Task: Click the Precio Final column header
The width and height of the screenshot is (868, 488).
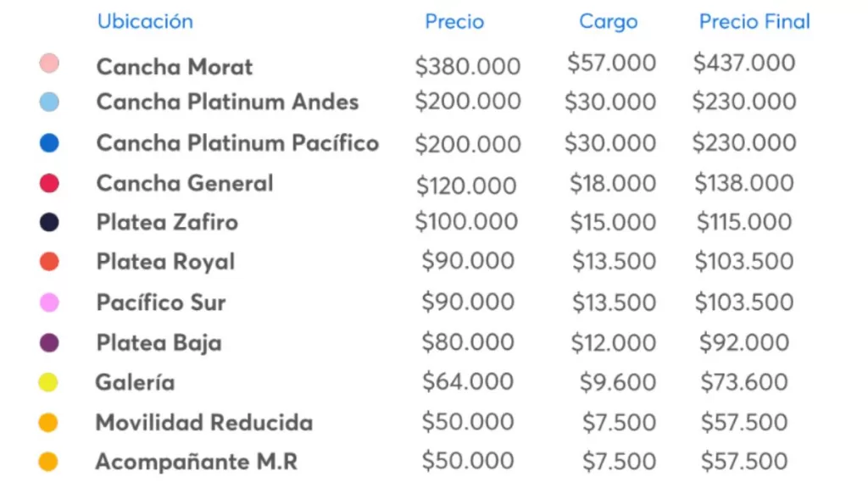Action: [754, 22]
